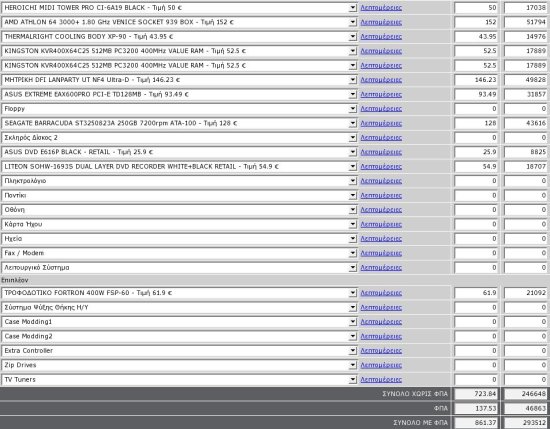Open the Λεπτομέρειες link for HEROICHI MIDI TOWER

[x=381, y=8]
